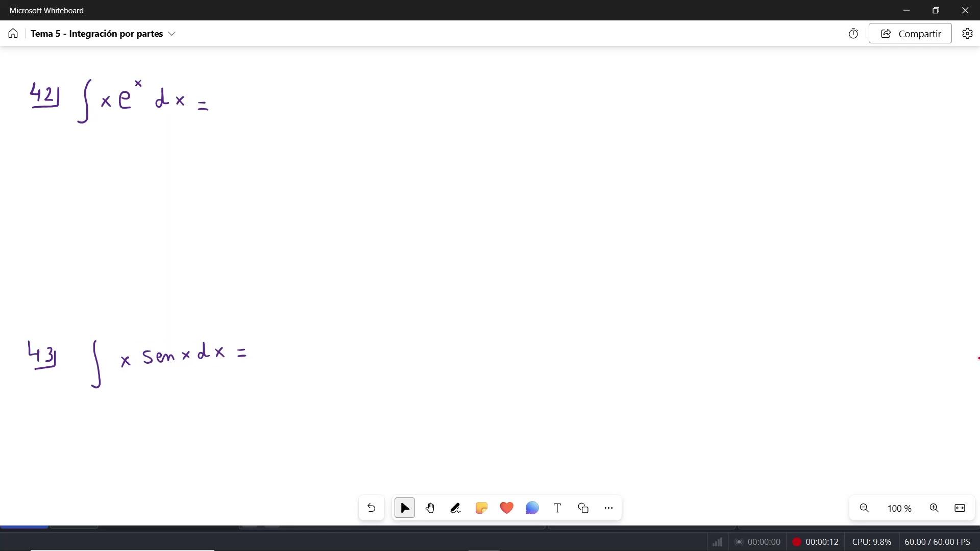Click the 100 % zoom level

899,509
